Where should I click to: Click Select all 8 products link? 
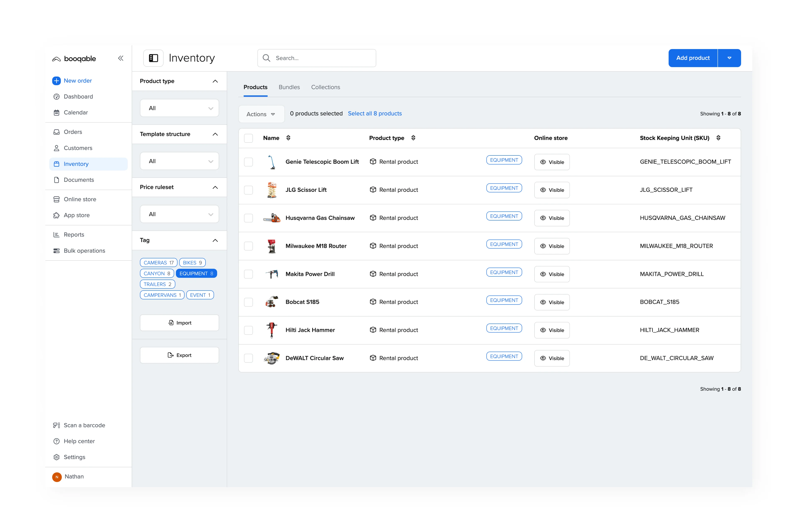tap(374, 114)
